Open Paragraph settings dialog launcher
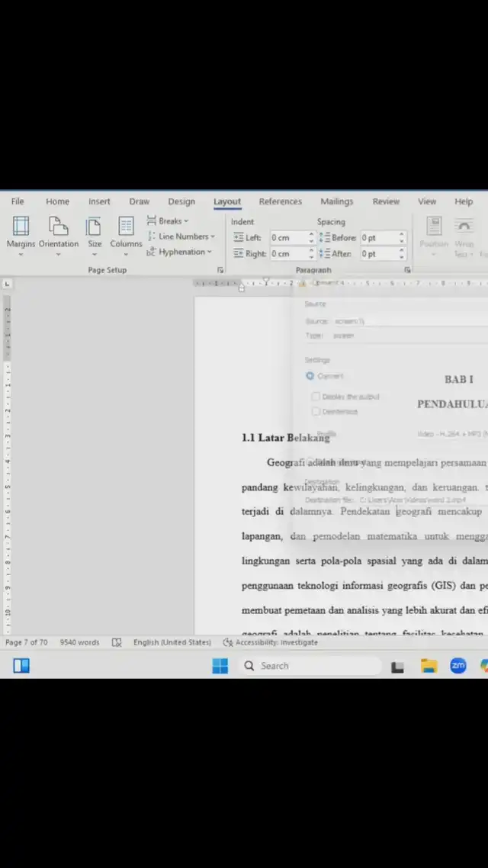The image size is (488, 868). [407, 270]
